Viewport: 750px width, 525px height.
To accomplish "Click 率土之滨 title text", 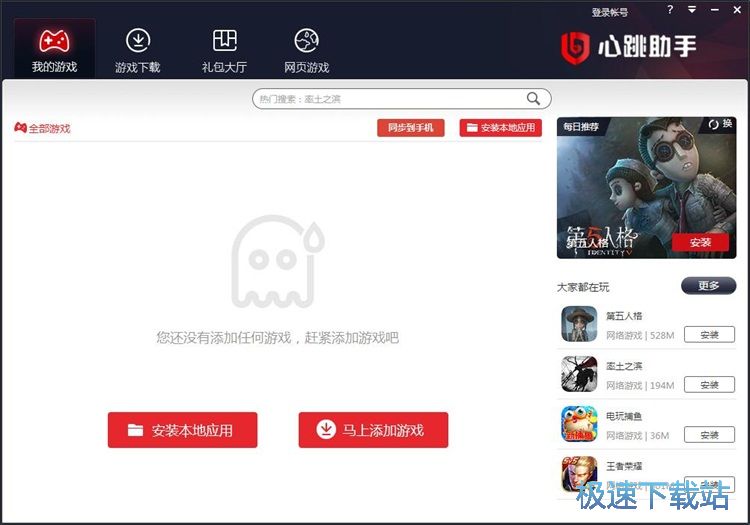I will click(x=624, y=366).
